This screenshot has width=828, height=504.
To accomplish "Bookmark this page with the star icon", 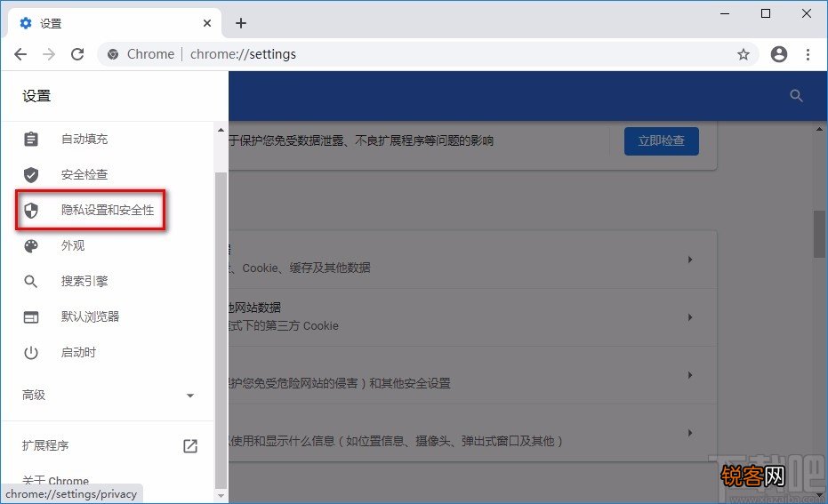I will [x=744, y=54].
